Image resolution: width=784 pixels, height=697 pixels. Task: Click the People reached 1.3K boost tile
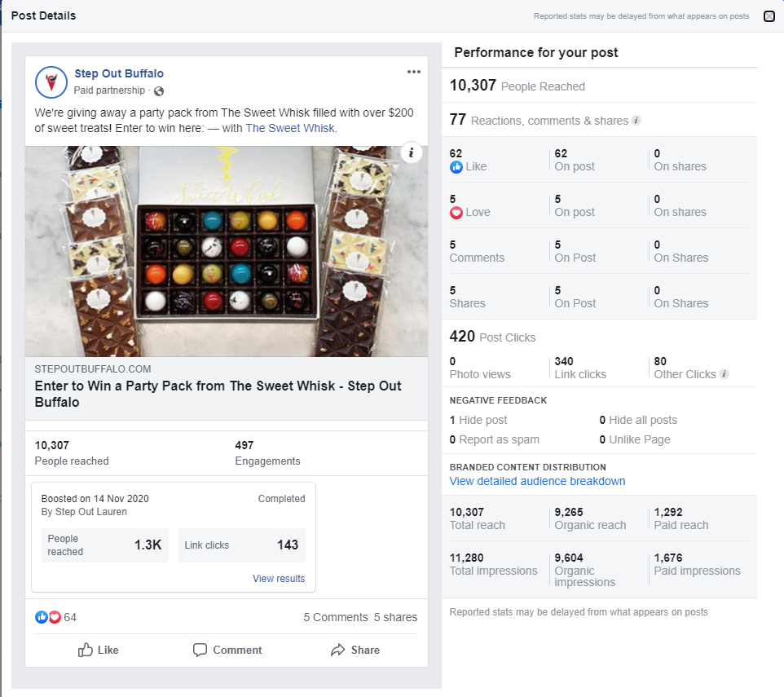point(105,545)
